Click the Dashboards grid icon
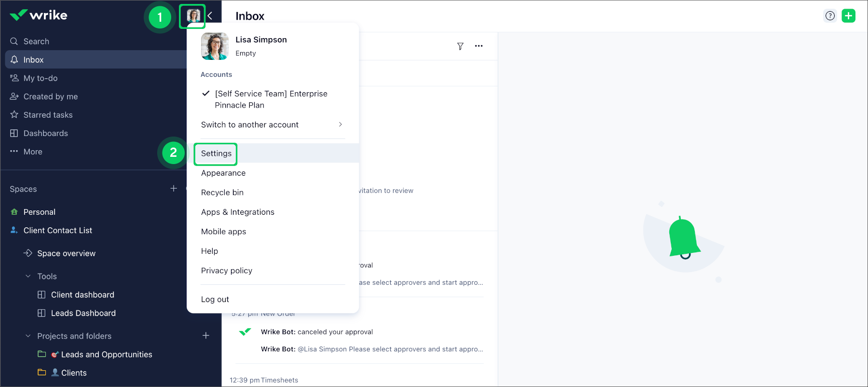This screenshot has width=868, height=387. 14,133
